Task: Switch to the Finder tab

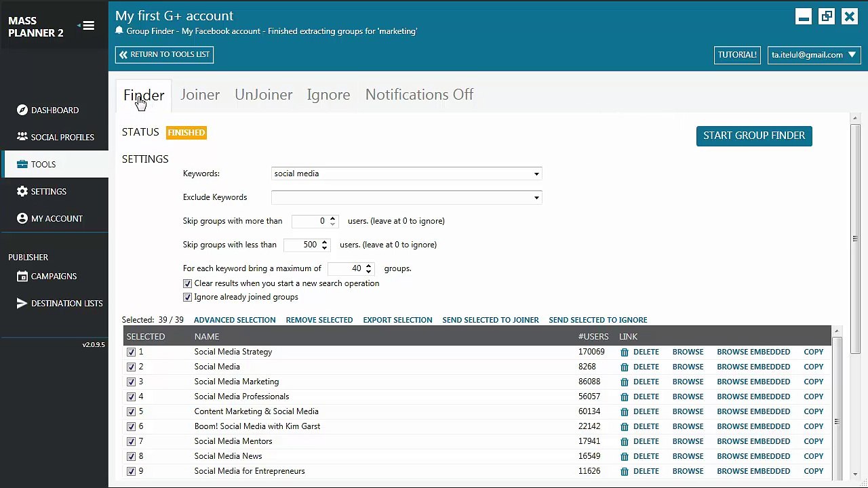Action: pos(144,95)
